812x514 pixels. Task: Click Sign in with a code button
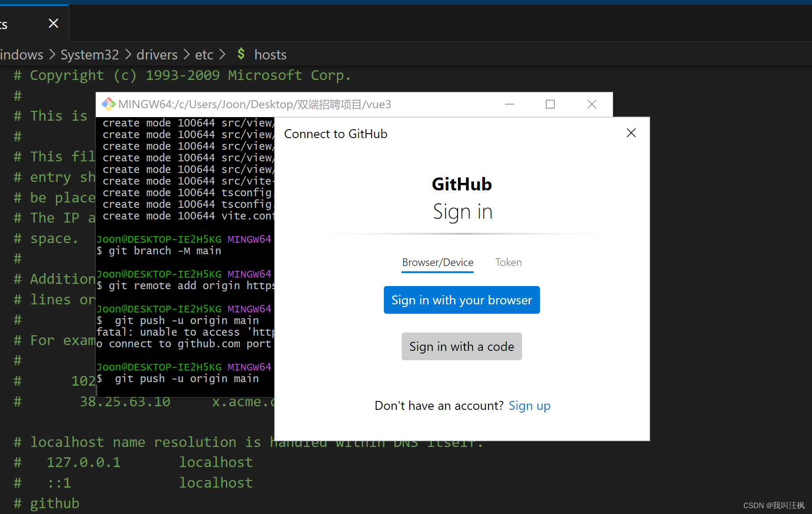click(462, 346)
